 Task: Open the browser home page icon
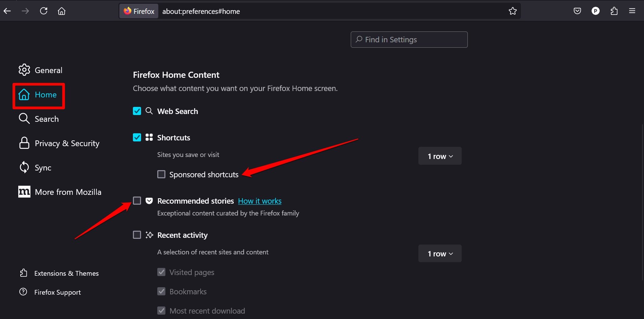tap(62, 11)
